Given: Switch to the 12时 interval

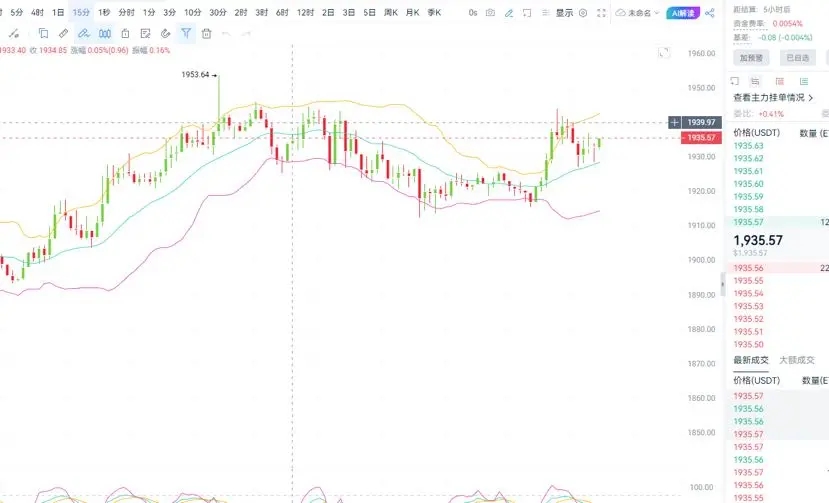Looking at the screenshot, I should pos(305,12).
